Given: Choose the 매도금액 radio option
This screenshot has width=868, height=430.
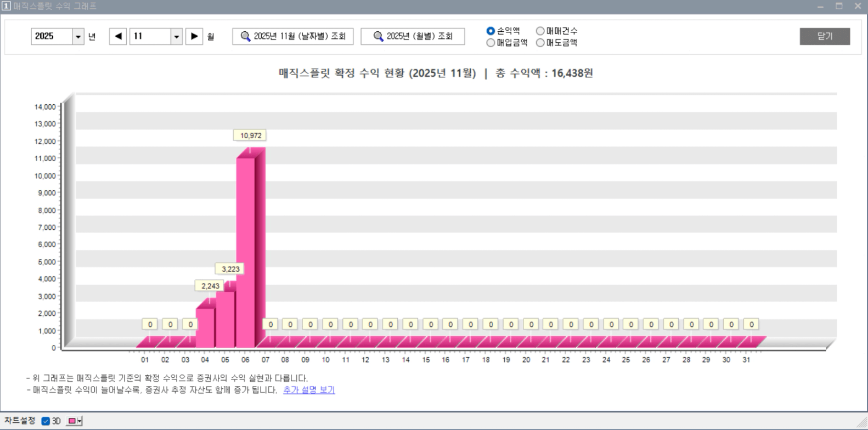Looking at the screenshot, I should [x=540, y=43].
